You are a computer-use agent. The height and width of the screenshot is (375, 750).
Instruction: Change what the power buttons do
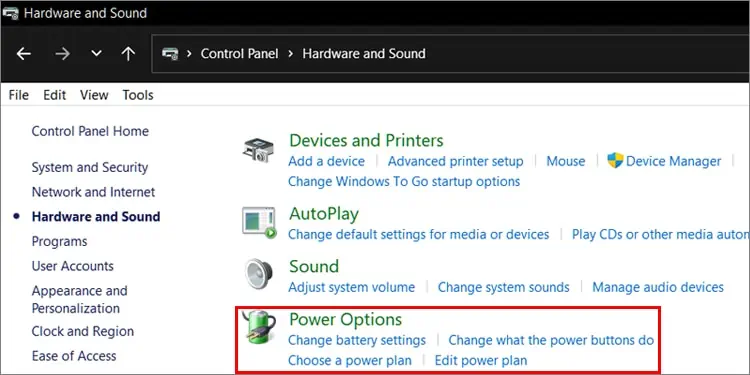pyautogui.click(x=551, y=341)
